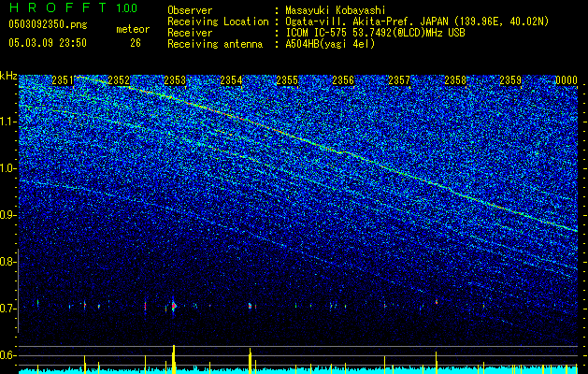This screenshot has width=588, height=374.
Task: Click the 1.0 frequency axis label
Action: (8, 168)
